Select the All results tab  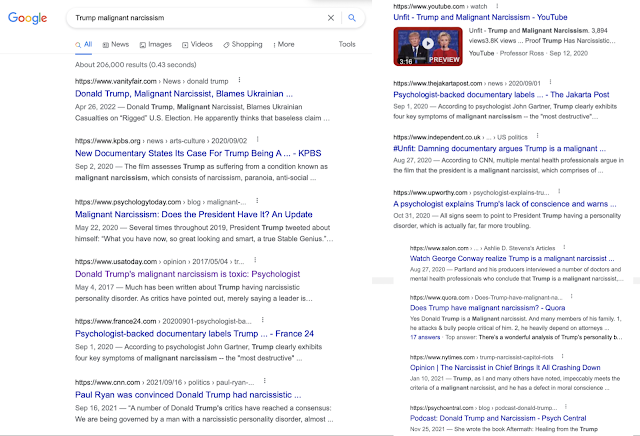click(x=84, y=44)
